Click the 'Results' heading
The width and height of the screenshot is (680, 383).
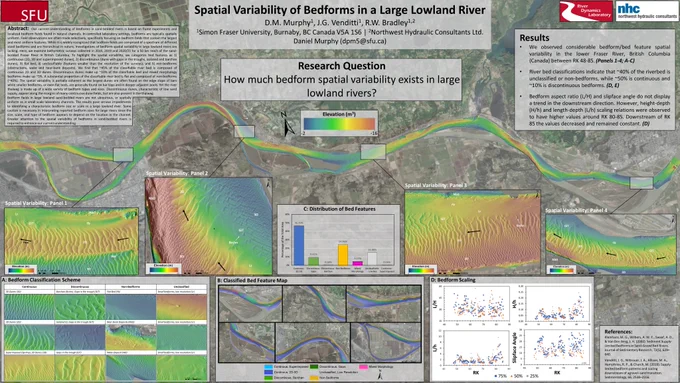534,38
